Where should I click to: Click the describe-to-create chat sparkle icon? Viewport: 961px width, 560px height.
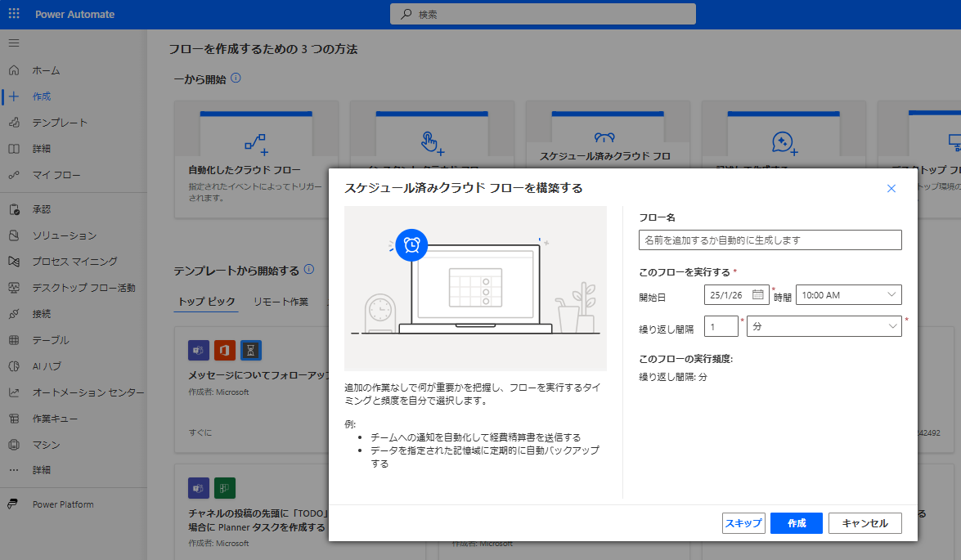[784, 143]
